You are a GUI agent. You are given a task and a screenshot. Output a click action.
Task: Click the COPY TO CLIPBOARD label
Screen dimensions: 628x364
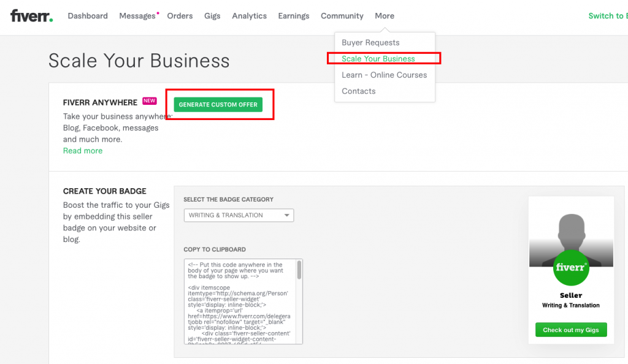click(x=215, y=249)
